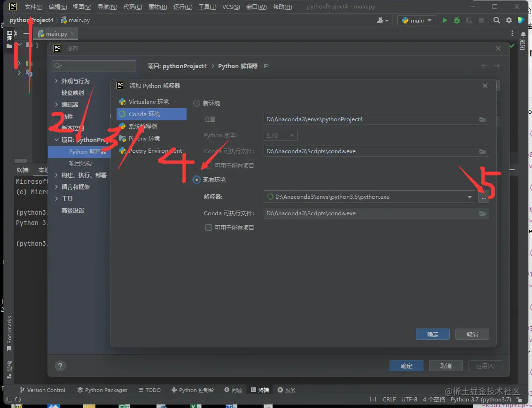Click OK in the Settings dialog
Screen dimensions: 532x408
point(407,366)
